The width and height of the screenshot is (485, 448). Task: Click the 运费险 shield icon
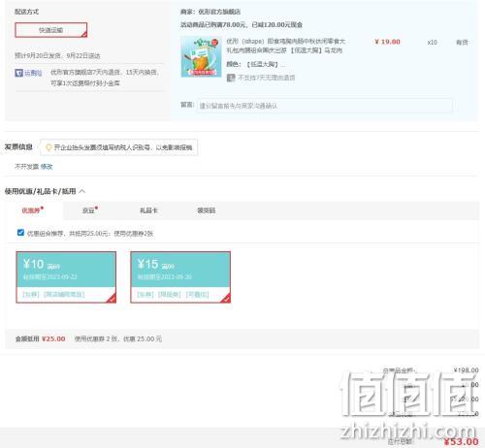(18, 73)
